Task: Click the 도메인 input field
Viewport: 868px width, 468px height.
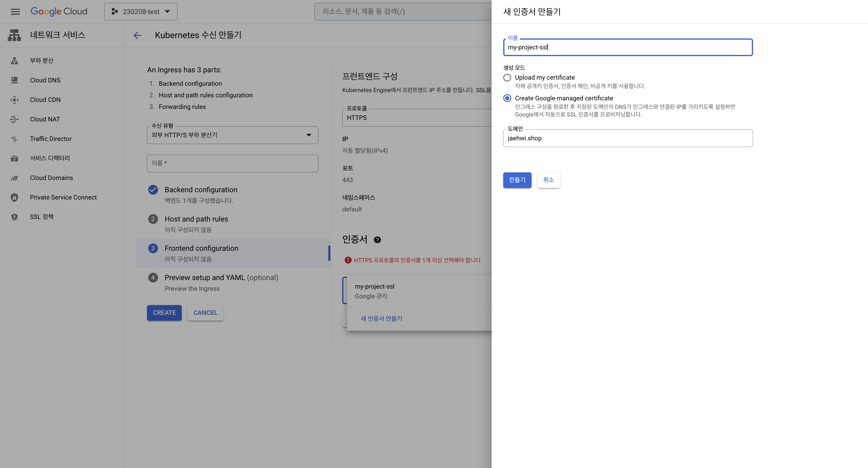Action: pyautogui.click(x=628, y=138)
